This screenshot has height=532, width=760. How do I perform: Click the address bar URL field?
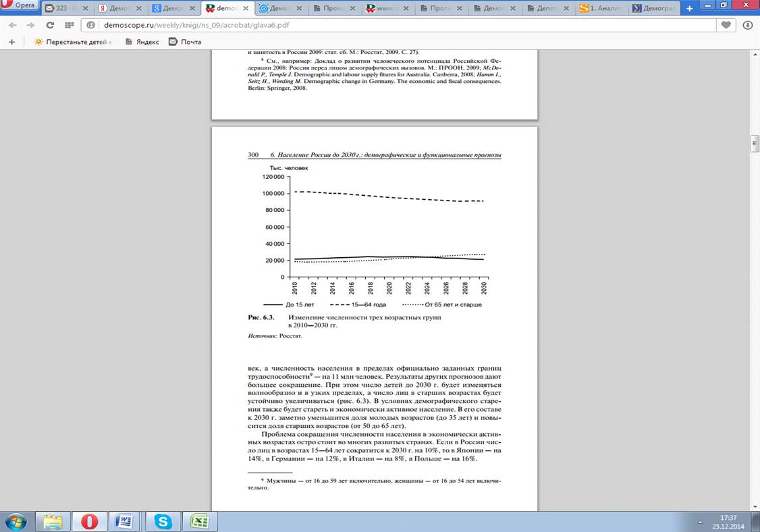pos(405,25)
